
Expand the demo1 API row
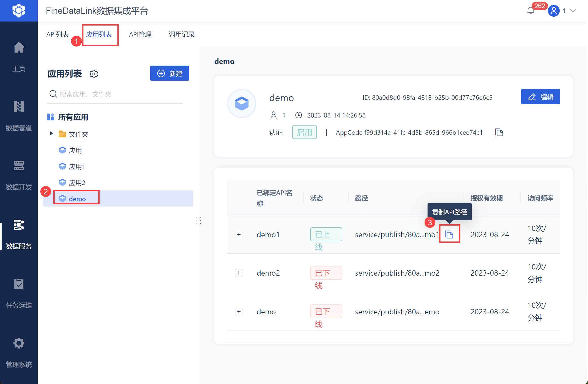click(x=239, y=234)
